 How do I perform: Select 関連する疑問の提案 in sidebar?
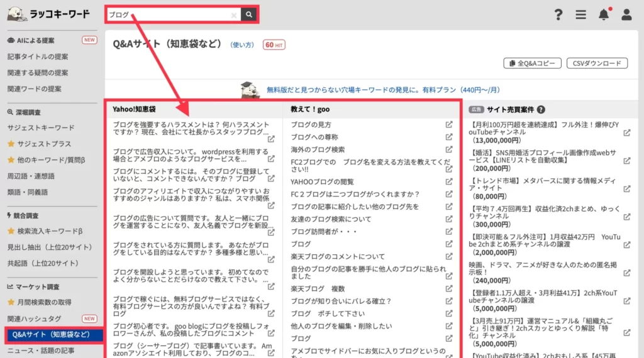pyautogui.click(x=38, y=73)
